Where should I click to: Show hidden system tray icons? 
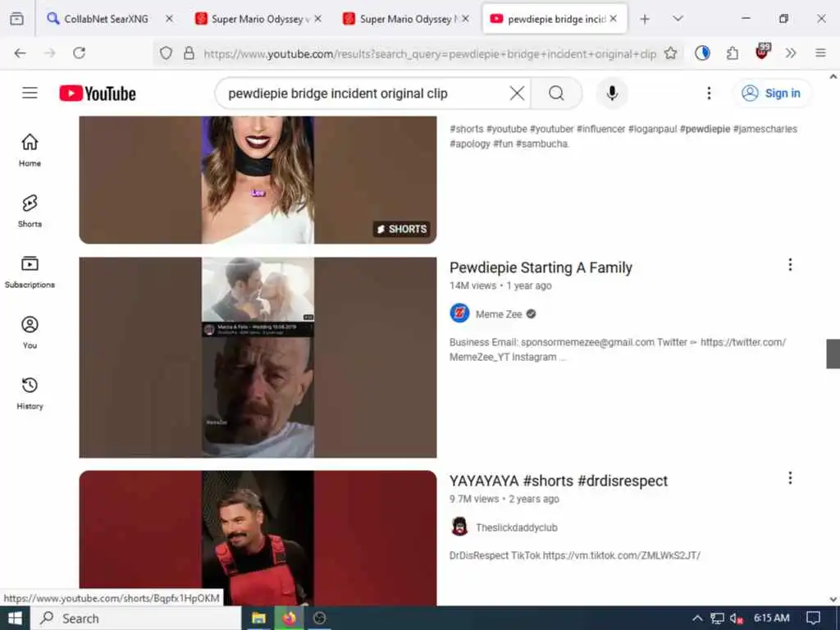click(697, 619)
